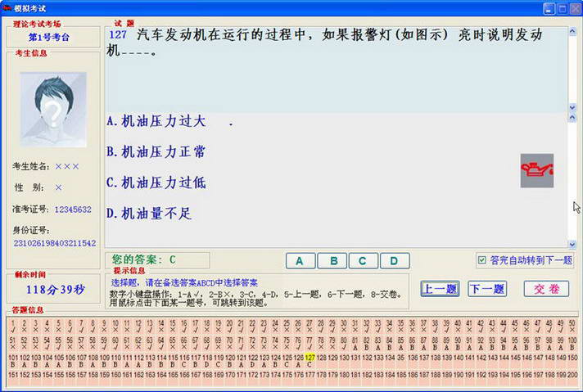Click the red car icon in title bar
This screenshot has width=583, height=392.
tap(7, 7)
